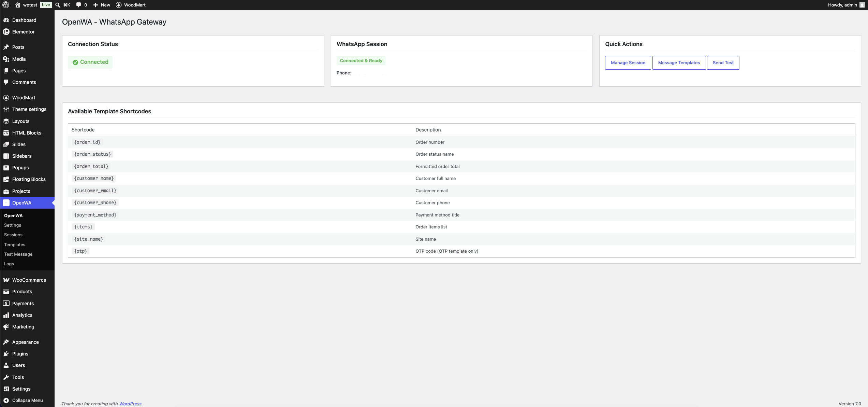The image size is (868, 407).
Task: Open comments bubble icon in admin bar
Action: 79,5
